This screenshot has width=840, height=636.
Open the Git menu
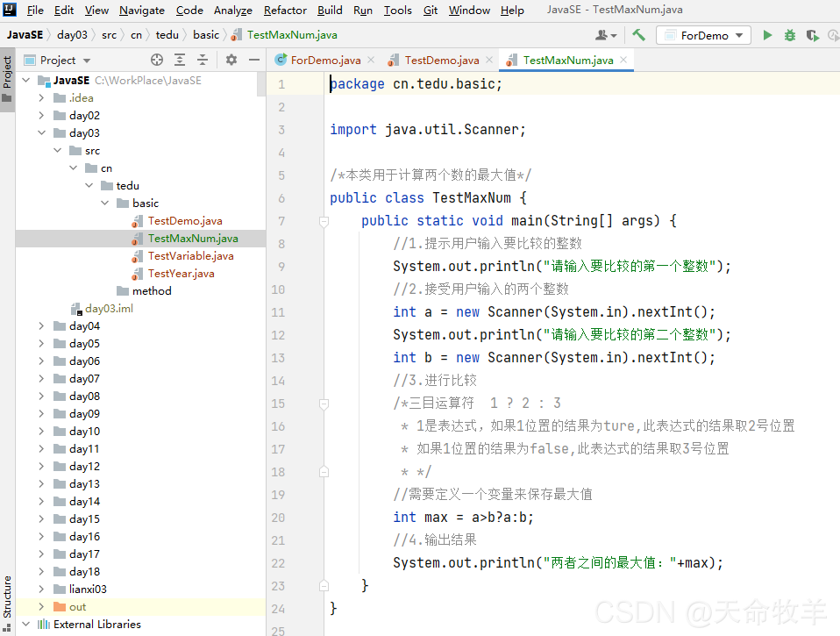pos(431,11)
